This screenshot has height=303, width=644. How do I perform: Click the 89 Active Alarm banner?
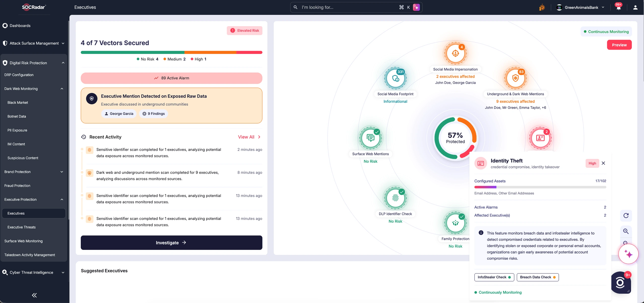coord(171,78)
